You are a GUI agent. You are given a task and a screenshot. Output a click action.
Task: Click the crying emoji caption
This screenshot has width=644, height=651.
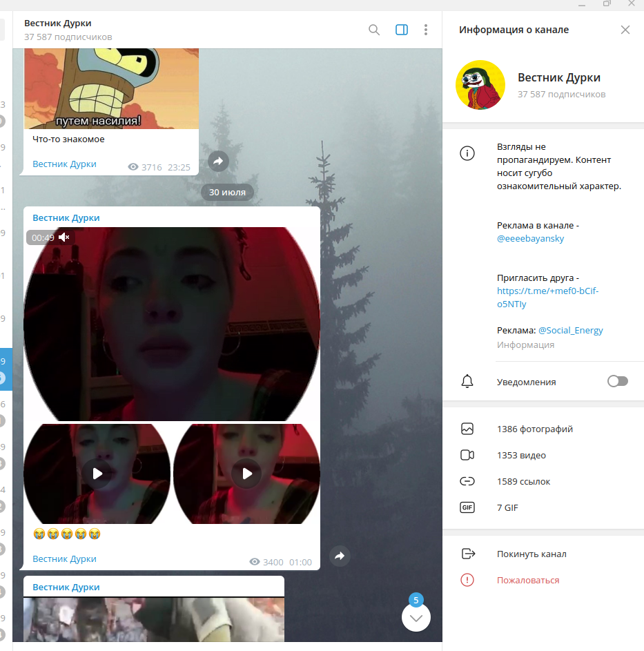(x=67, y=534)
